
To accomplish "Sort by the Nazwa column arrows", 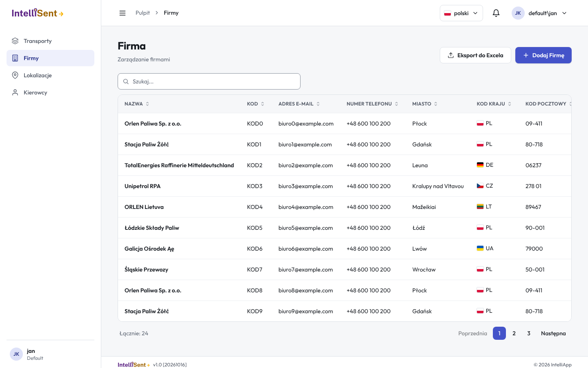I will [147, 104].
